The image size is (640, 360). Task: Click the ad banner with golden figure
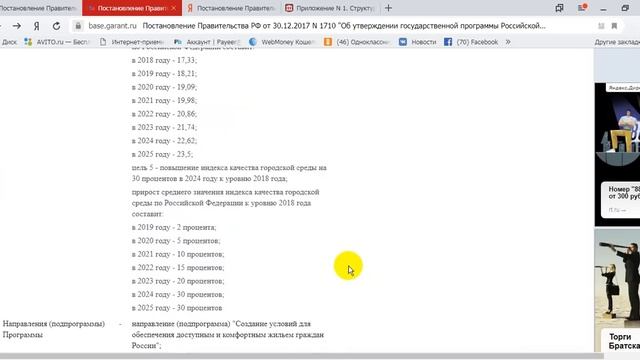(x=617, y=130)
